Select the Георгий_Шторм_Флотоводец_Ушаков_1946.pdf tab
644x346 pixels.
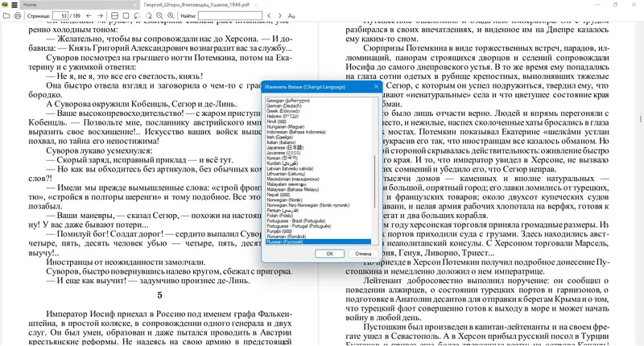pos(196,5)
